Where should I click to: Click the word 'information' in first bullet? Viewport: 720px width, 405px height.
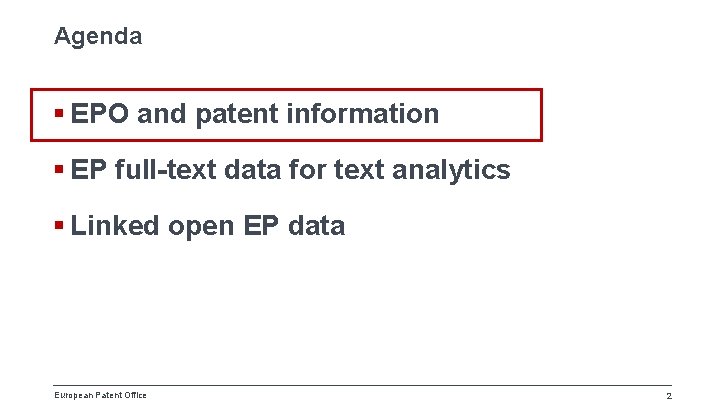pyautogui.click(x=363, y=113)
